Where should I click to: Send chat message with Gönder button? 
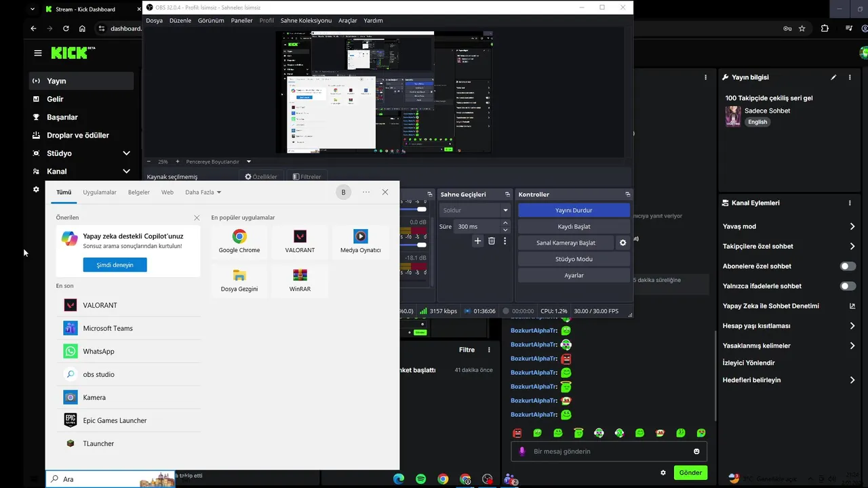[x=690, y=472]
